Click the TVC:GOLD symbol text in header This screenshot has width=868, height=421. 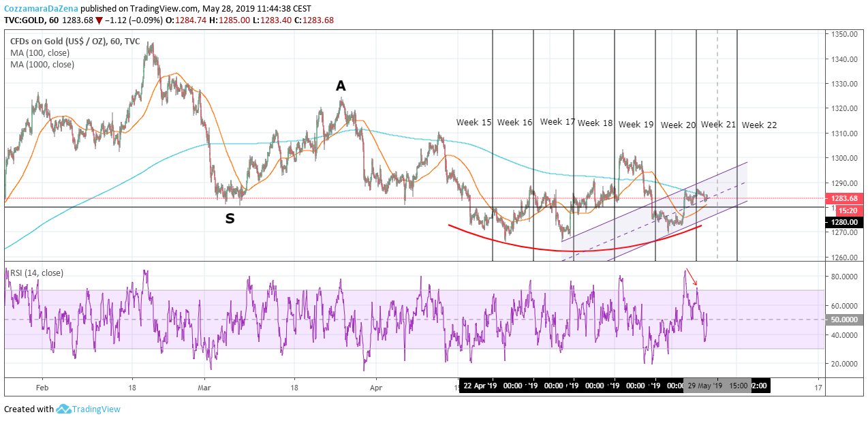click(x=25, y=20)
